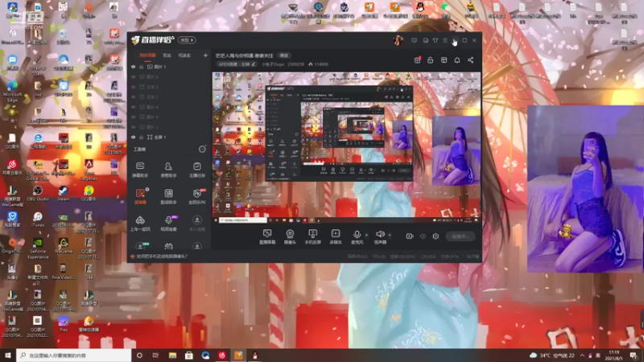
Task: Click the grey live button at bottom right
Action: (x=460, y=237)
